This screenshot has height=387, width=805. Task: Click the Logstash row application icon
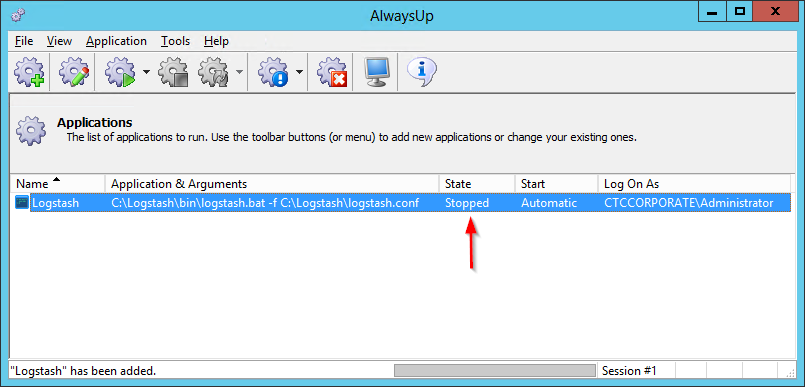coord(22,203)
